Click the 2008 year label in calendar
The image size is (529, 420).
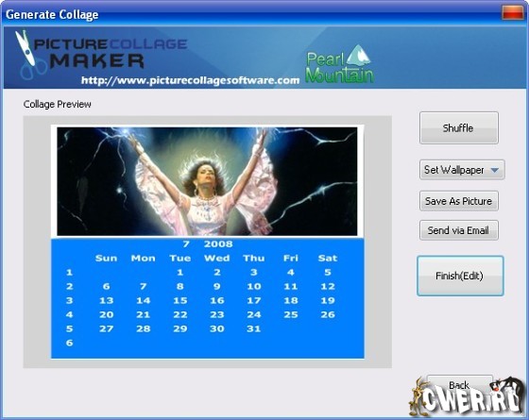(218, 244)
